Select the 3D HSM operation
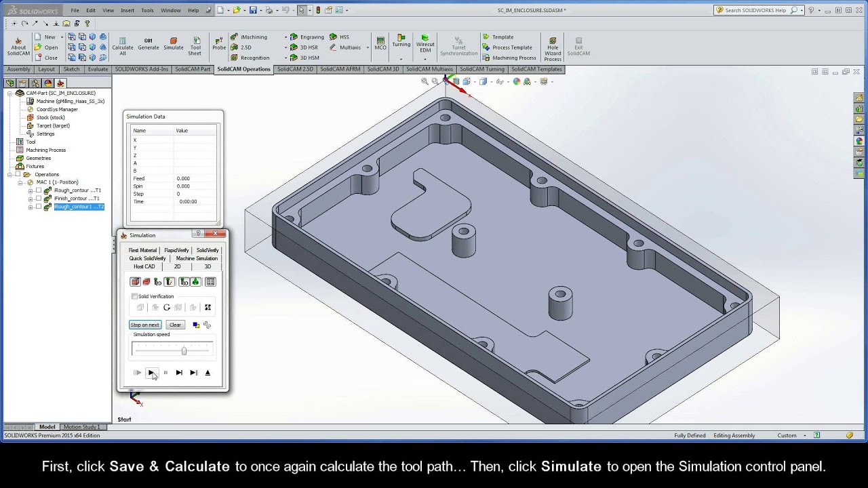 304,58
